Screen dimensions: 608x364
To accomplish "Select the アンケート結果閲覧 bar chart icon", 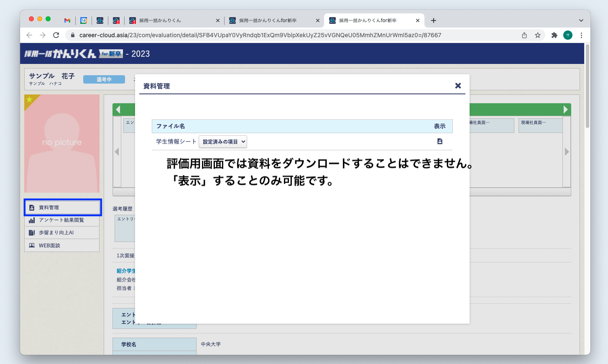I will 32,220.
